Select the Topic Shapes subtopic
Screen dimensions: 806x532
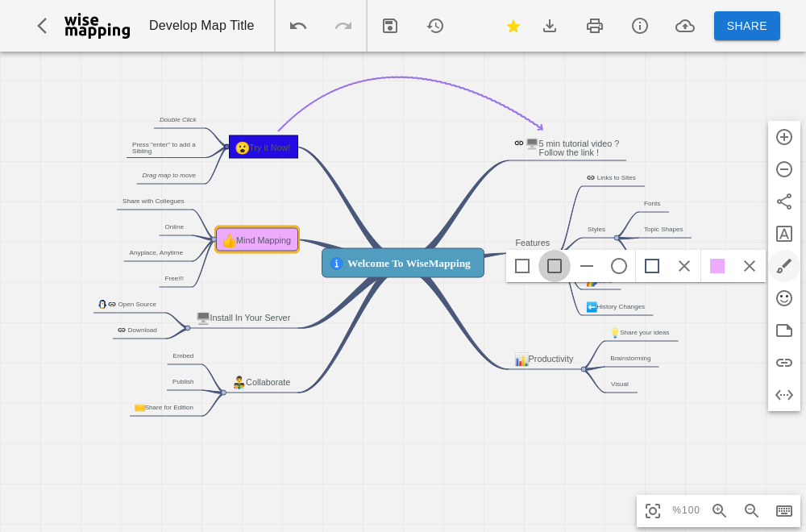pyautogui.click(x=663, y=229)
